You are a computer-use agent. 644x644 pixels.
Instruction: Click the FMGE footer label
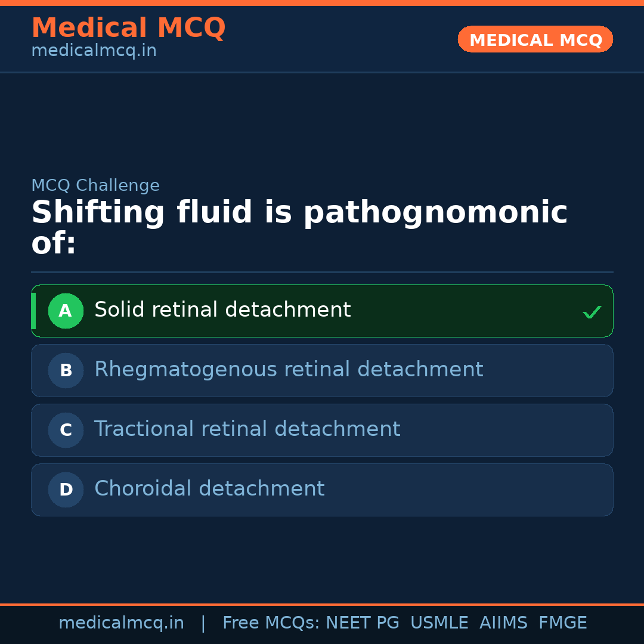coord(562,623)
